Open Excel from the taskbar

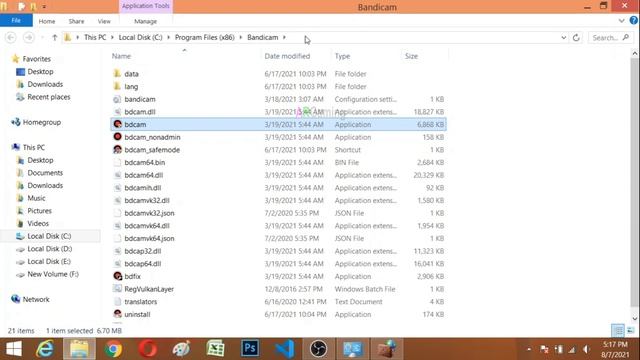(216, 349)
